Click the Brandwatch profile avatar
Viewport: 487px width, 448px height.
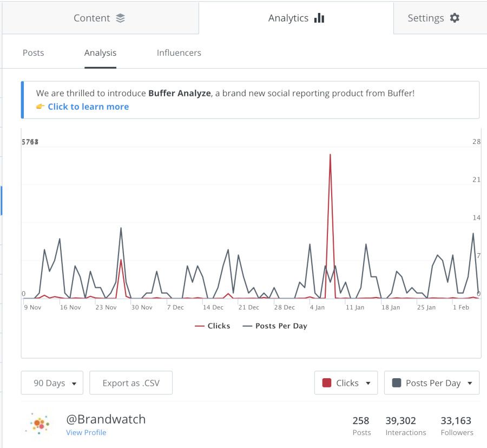37,424
